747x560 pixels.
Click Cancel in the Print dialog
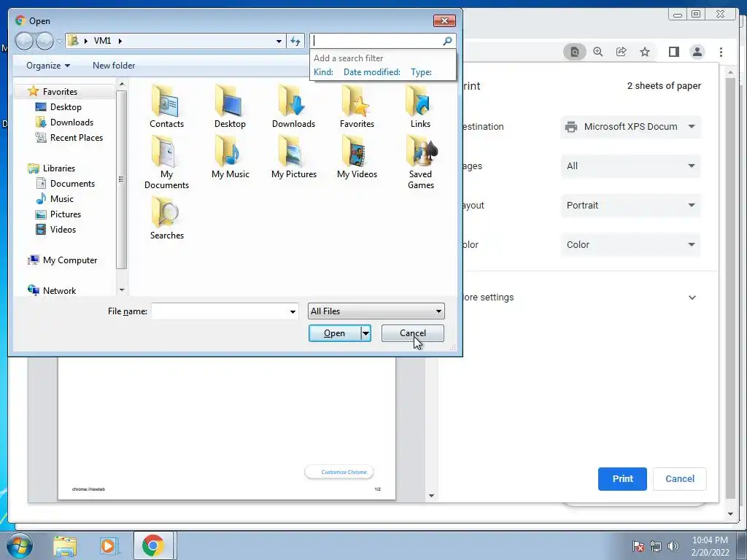click(x=679, y=478)
